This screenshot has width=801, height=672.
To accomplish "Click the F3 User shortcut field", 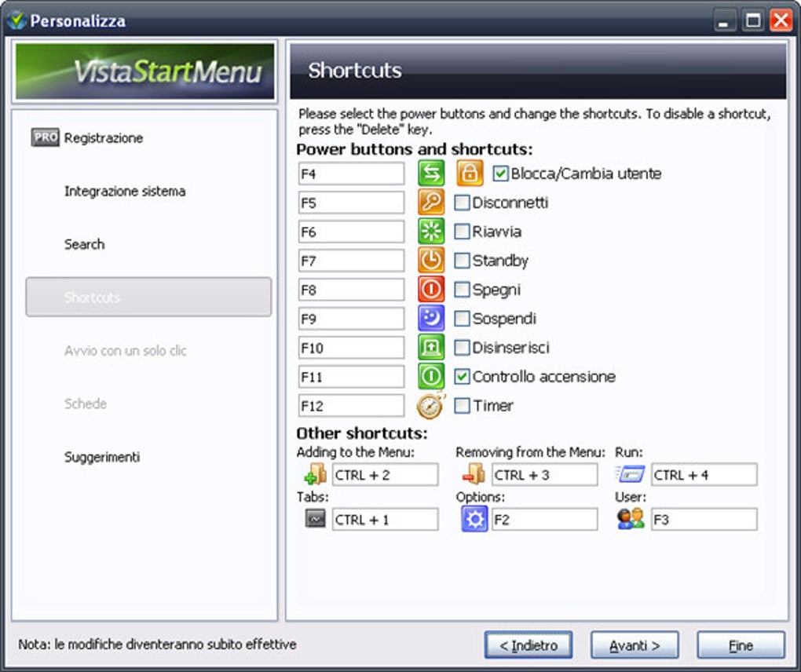I will tap(704, 520).
